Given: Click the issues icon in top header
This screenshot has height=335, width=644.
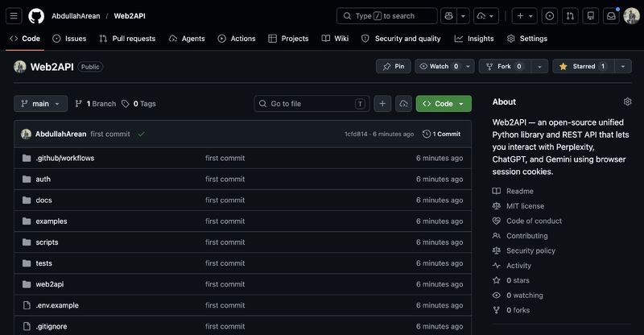Looking at the screenshot, I should pos(550,16).
